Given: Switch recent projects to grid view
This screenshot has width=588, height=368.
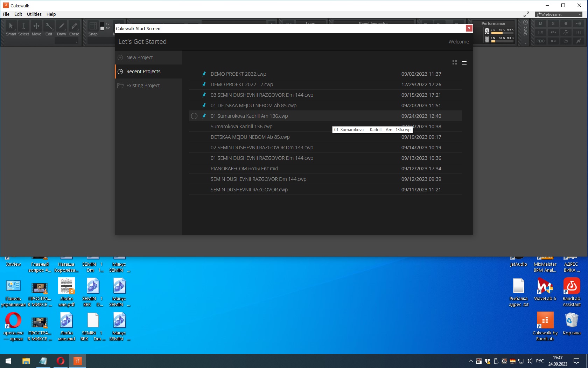Looking at the screenshot, I should (455, 62).
